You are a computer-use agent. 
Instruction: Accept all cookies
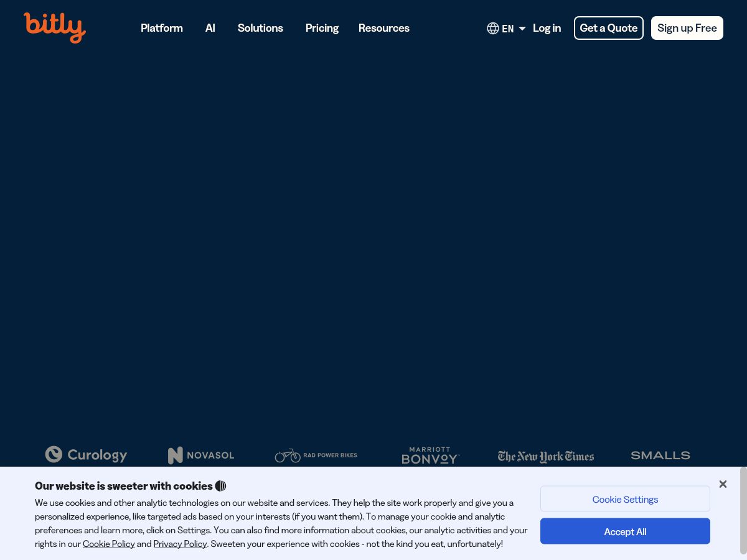point(625,531)
